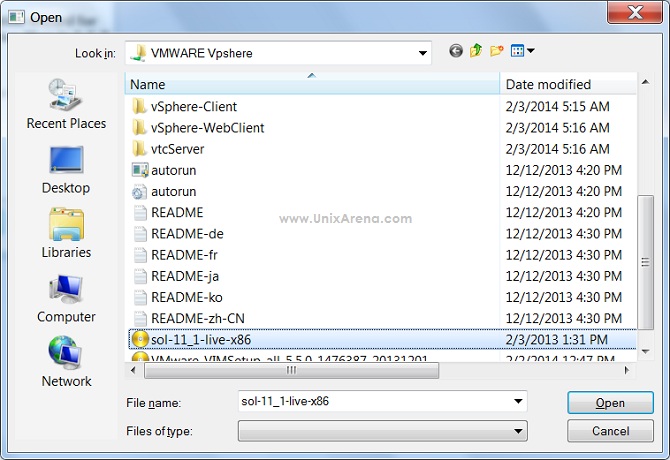The width and height of the screenshot is (670, 460).
Task: Select the README-zh-CN file icon
Action: (140, 318)
